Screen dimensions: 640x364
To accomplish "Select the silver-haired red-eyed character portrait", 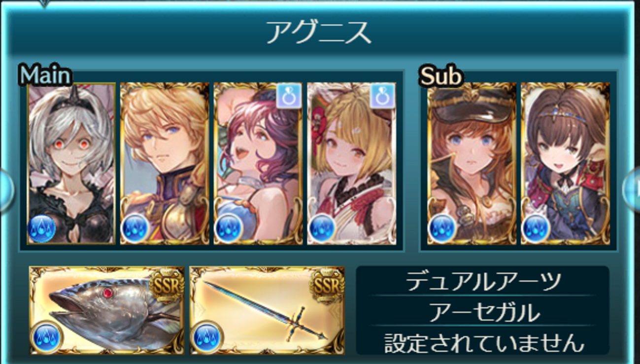I will pyautogui.click(x=71, y=164).
